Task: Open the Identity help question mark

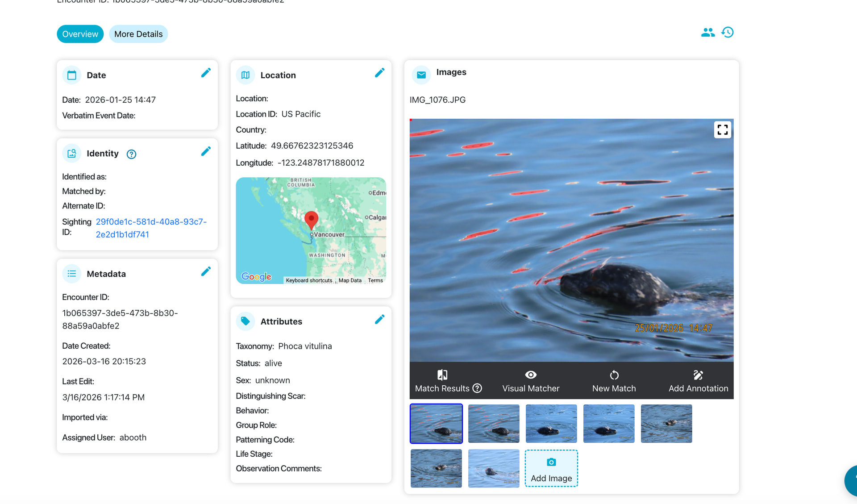Action: pos(131,154)
